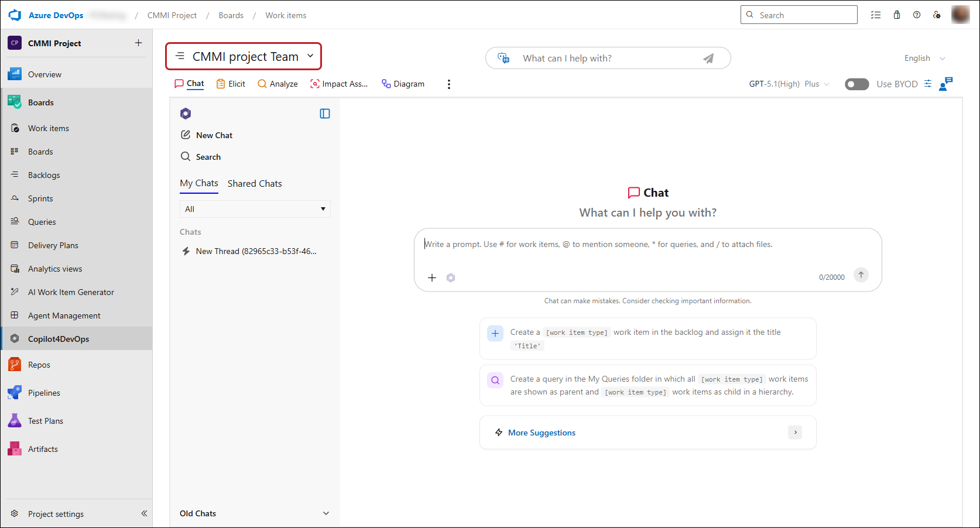Open the New Thread chat entry
Screen dimensions: 980x528
[x=249, y=251]
